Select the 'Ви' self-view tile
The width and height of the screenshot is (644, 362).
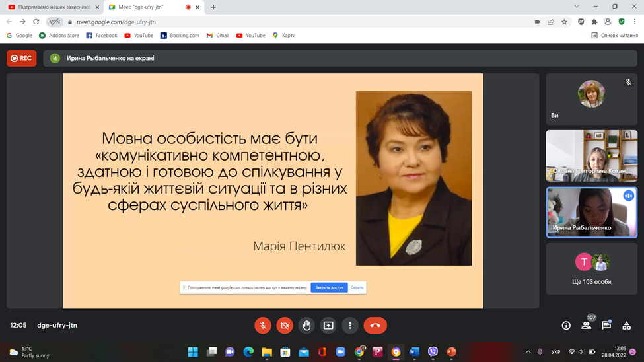click(x=591, y=99)
